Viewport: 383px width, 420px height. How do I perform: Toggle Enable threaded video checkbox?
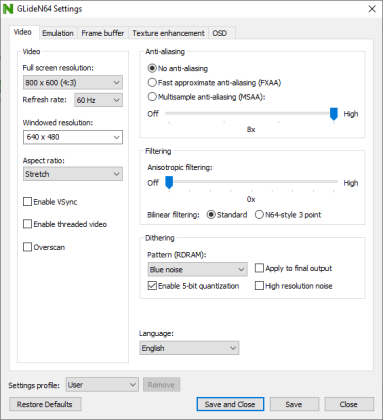(27, 224)
